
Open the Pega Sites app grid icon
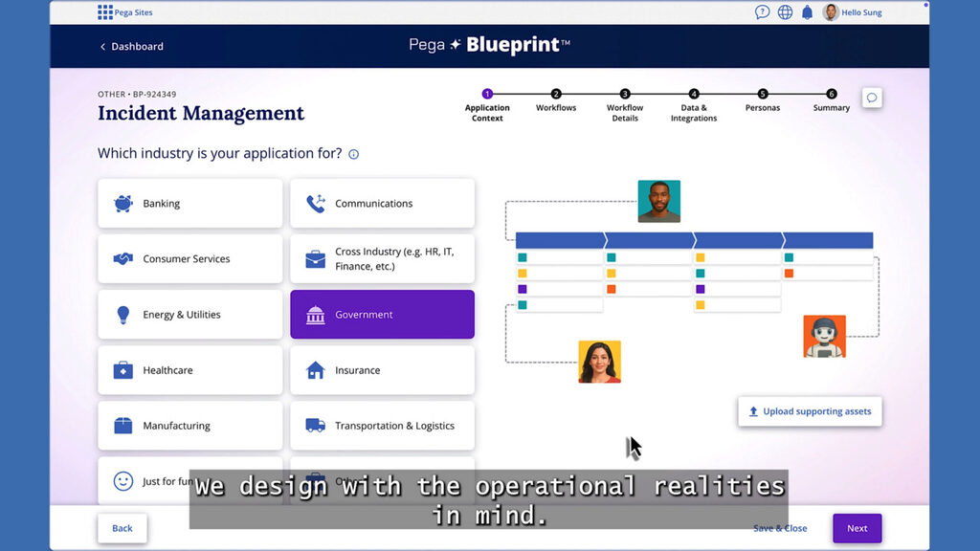pos(105,12)
